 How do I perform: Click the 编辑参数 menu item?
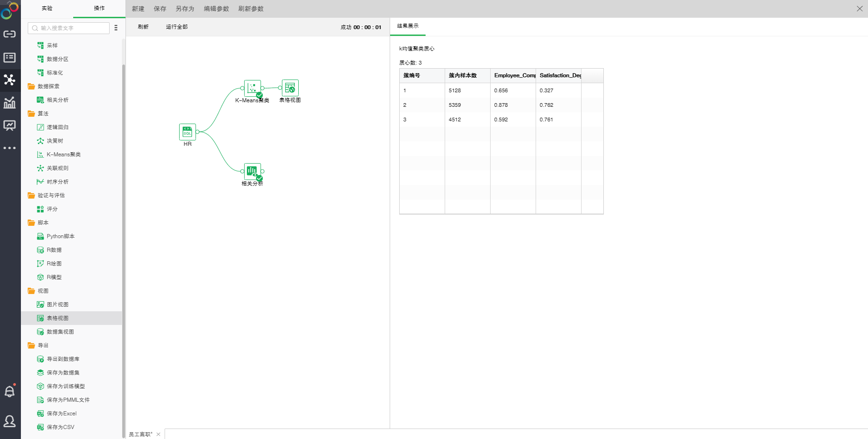216,9
